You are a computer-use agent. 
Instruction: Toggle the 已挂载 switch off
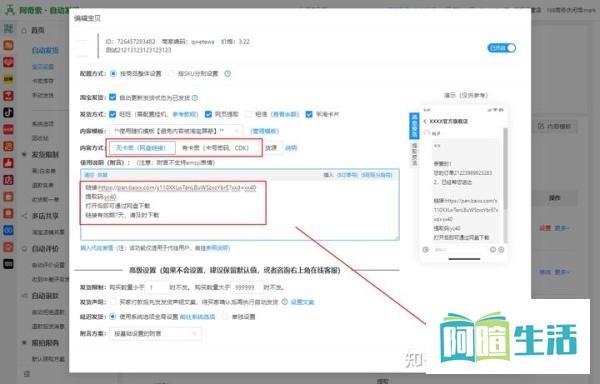(502, 48)
